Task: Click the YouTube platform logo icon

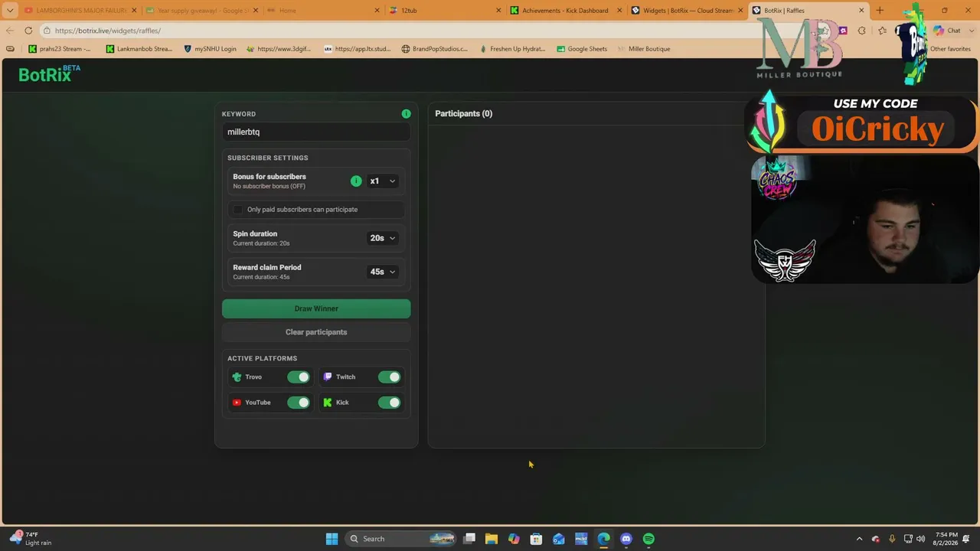Action: pos(237,403)
